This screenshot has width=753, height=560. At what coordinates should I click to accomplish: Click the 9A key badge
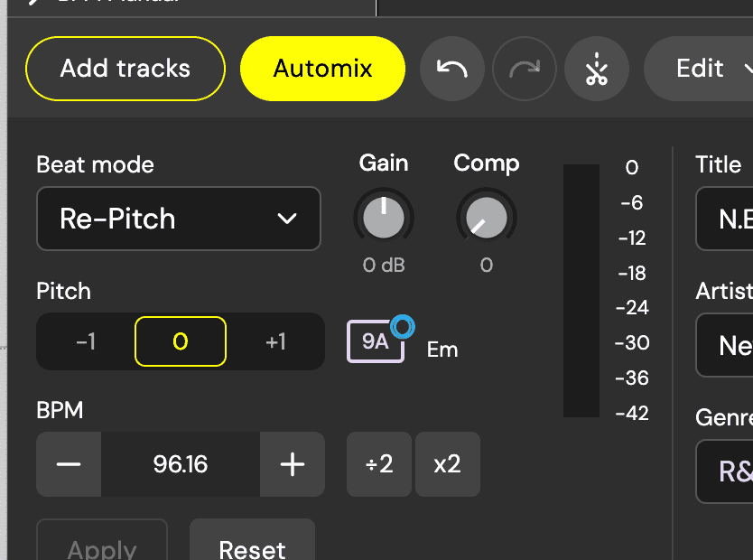[375, 341]
